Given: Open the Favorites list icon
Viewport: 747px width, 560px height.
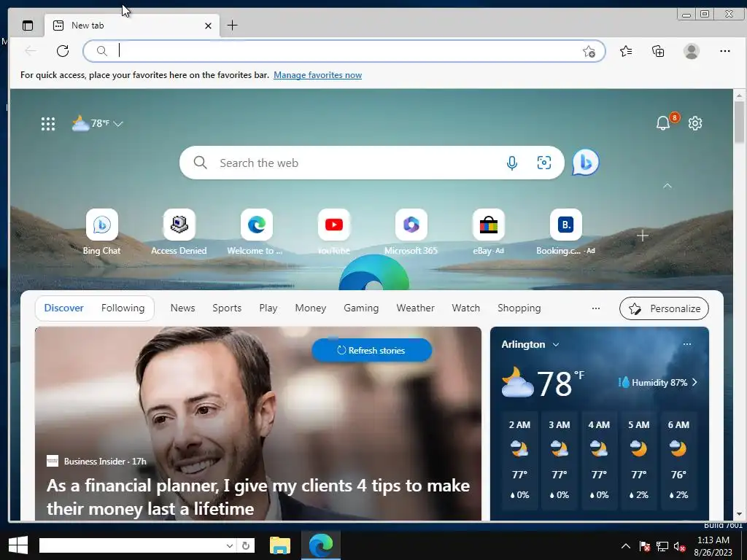Looking at the screenshot, I should coord(626,51).
